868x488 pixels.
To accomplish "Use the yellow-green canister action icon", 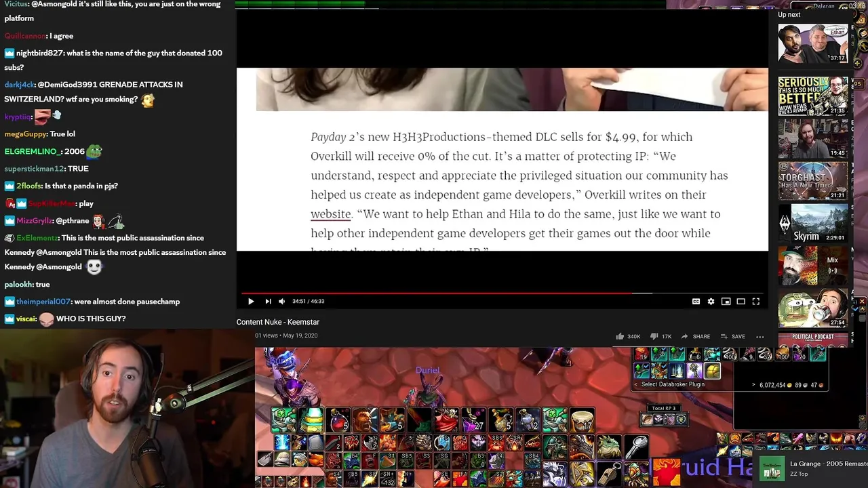I will pos(311,420).
